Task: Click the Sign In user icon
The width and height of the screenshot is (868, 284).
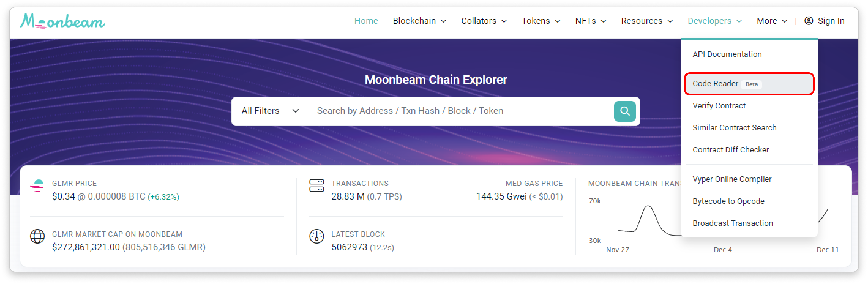Action: pyautogui.click(x=808, y=21)
